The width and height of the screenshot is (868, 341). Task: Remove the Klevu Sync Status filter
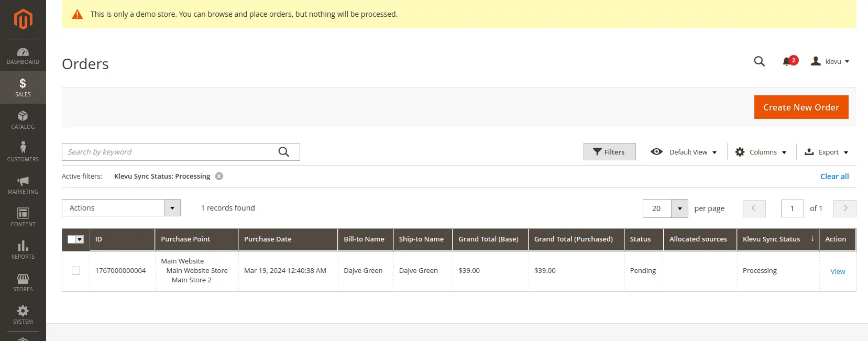click(219, 176)
